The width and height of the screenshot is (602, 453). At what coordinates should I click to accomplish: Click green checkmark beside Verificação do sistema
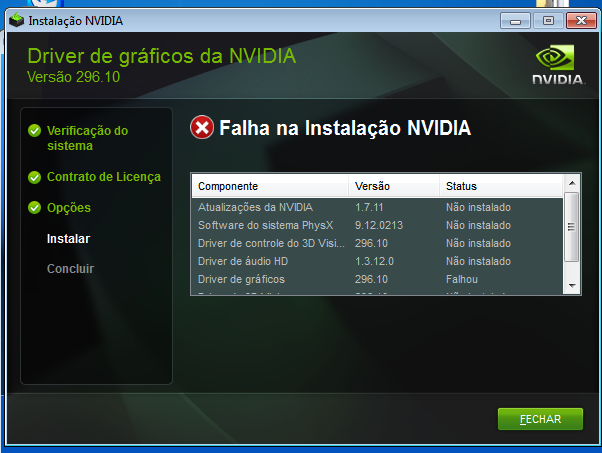(35, 131)
